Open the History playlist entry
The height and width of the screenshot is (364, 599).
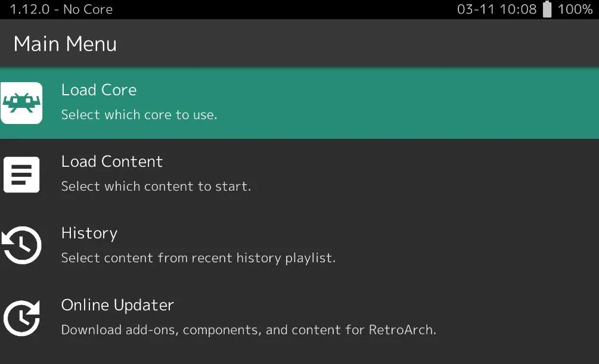(x=89, y=233)
